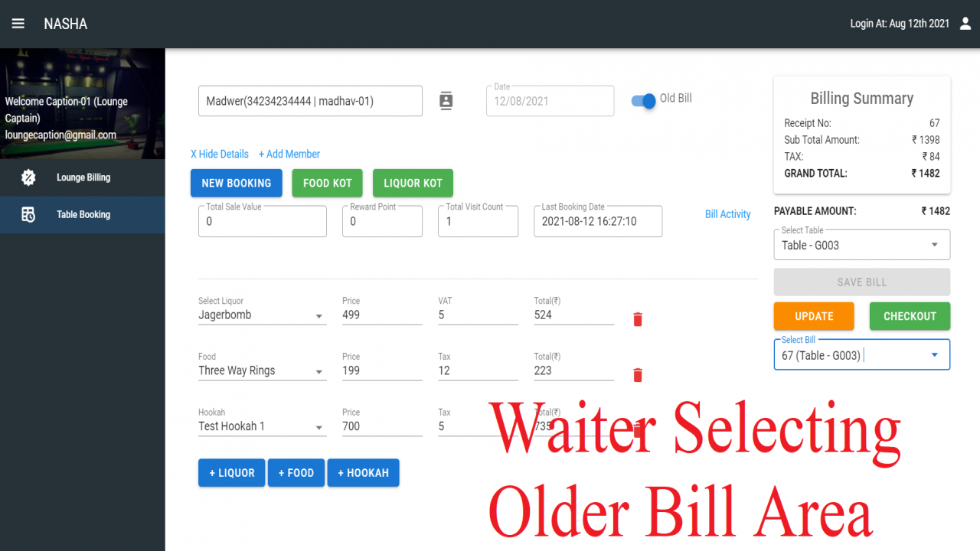Click the Date field 12/08/2021

tap(550, 101)
